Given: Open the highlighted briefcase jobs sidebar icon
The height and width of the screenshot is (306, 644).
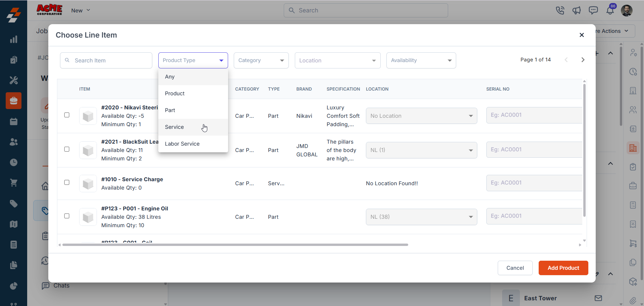Looking at the screenshot, I should [x=14, y=101].
